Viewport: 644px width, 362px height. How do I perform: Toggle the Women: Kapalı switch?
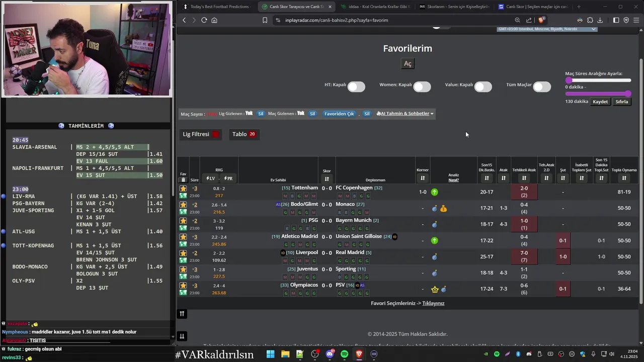pyautogui.click(x=422, y=86)
